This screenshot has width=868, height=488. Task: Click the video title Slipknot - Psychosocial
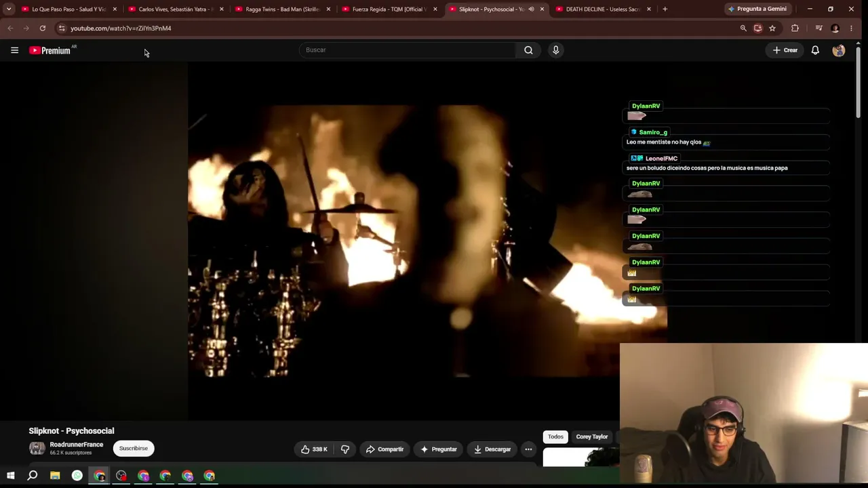click(71, 431)
